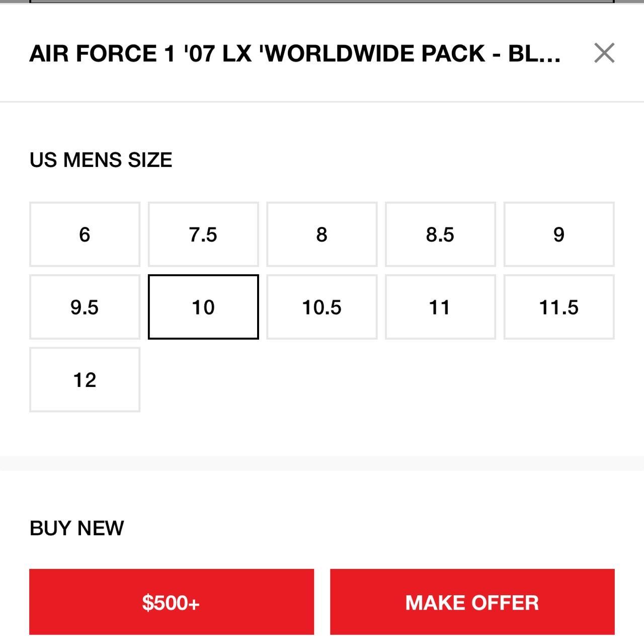This screenshot has width=644, height=644.
Task: Choose size 11.5
Action: tap(559, 307)
